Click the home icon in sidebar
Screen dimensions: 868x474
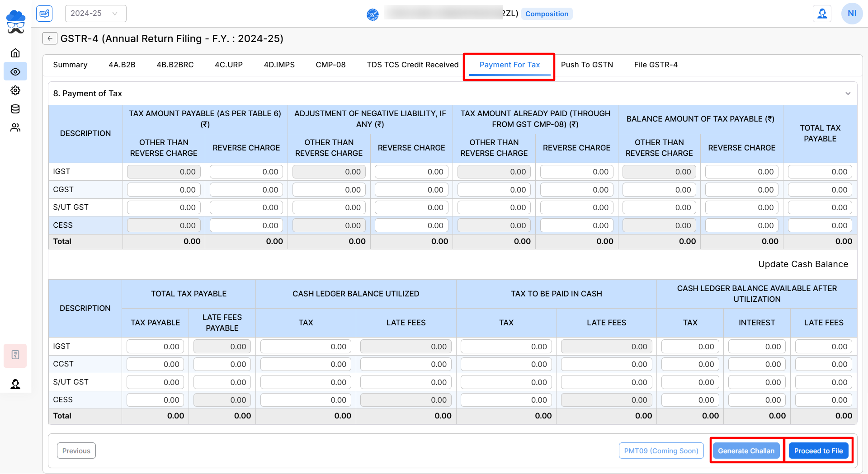(15, 53)
